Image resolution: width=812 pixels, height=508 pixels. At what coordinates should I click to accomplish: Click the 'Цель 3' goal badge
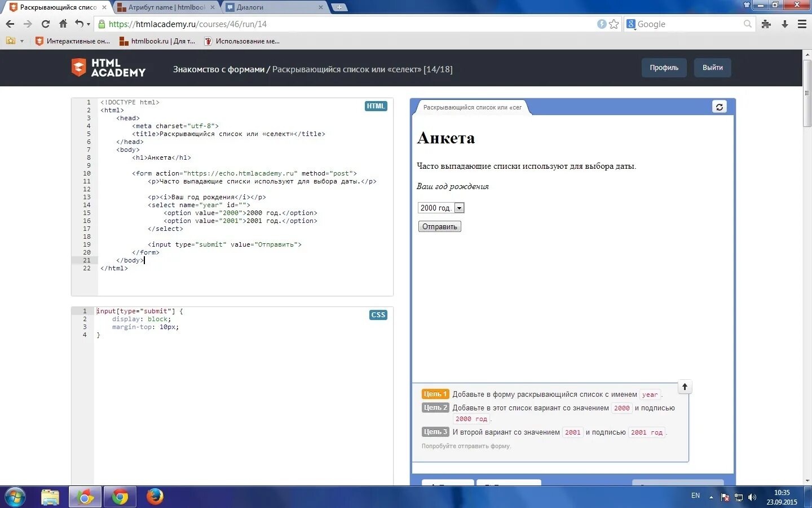point(435,432)
